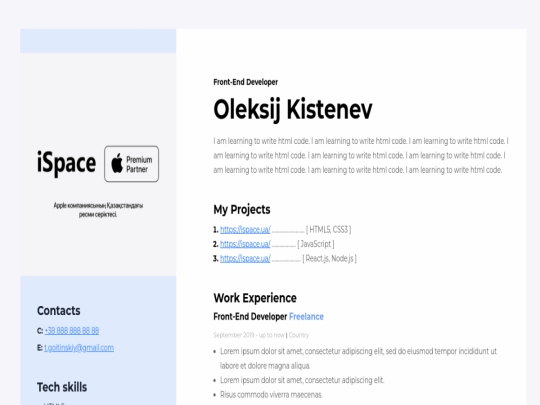
Task: Click the 'September 2019 - up to now' date
Action: click(249, 335)
